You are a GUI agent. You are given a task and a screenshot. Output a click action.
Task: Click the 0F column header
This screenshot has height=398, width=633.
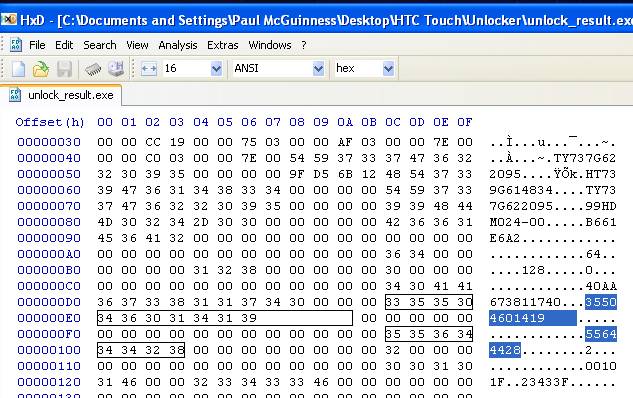pos(465,122)
